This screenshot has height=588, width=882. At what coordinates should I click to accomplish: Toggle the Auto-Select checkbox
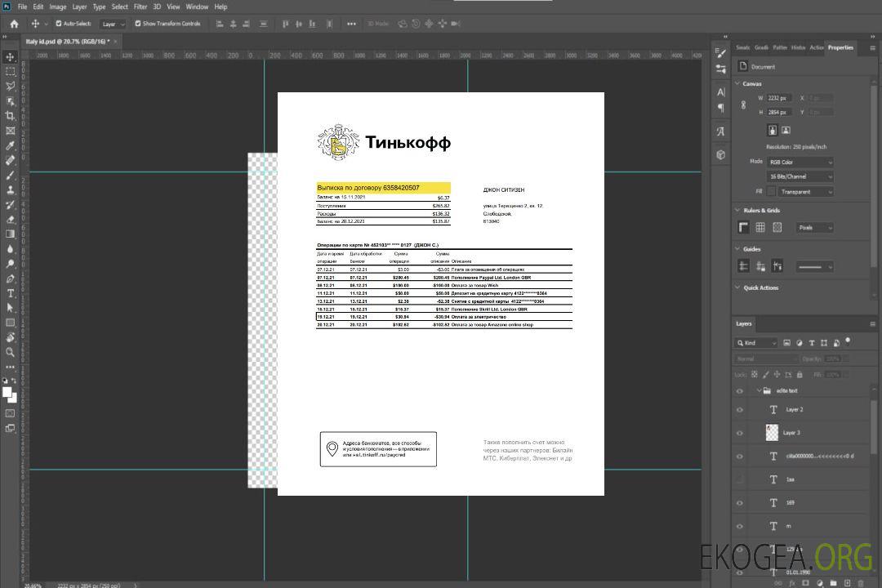point(59,24)
